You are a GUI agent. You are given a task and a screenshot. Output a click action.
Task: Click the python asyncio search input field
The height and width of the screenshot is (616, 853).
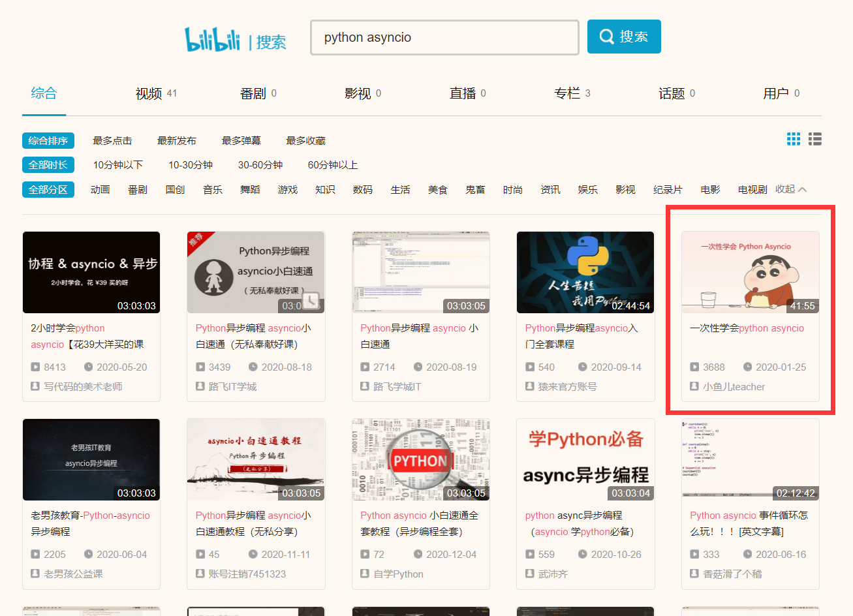pyautogui.click(x=444, y=37)
